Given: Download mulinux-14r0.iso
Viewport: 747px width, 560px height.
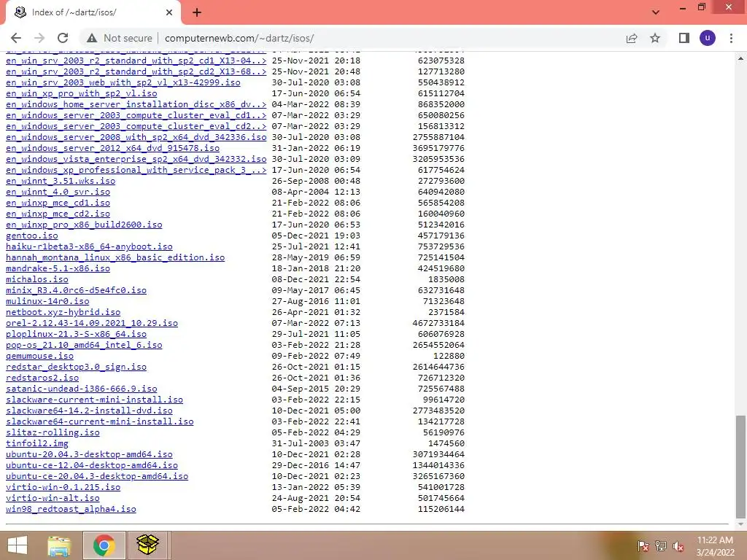Looking at the screenshot, I should [47, 301].
